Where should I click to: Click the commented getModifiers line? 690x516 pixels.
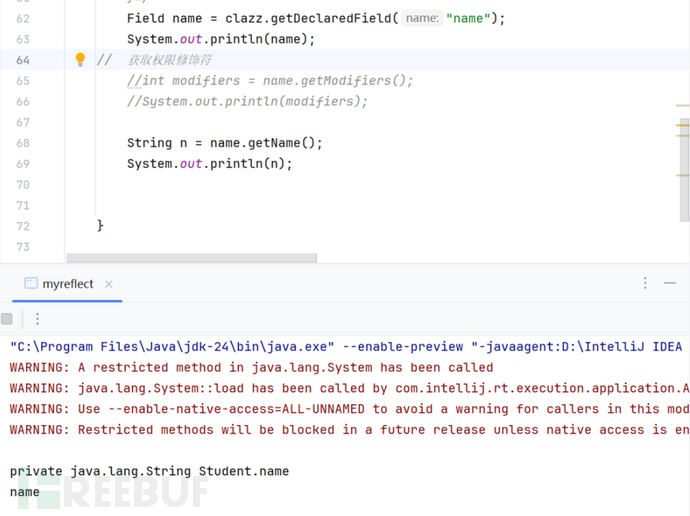269,81
